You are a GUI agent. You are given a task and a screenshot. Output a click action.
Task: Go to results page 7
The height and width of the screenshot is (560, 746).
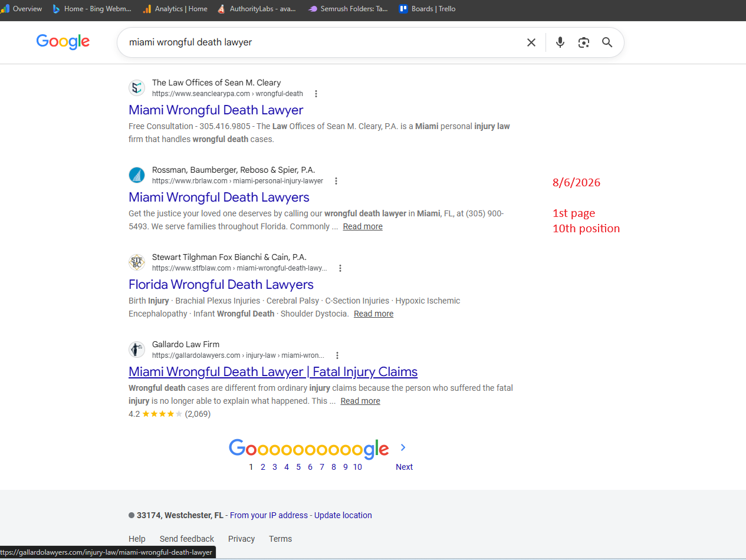[x=322, y=467]
